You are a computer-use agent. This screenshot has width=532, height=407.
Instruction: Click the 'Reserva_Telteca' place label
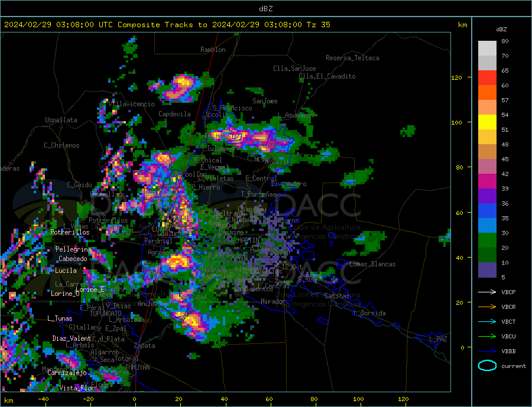point(352,58)
